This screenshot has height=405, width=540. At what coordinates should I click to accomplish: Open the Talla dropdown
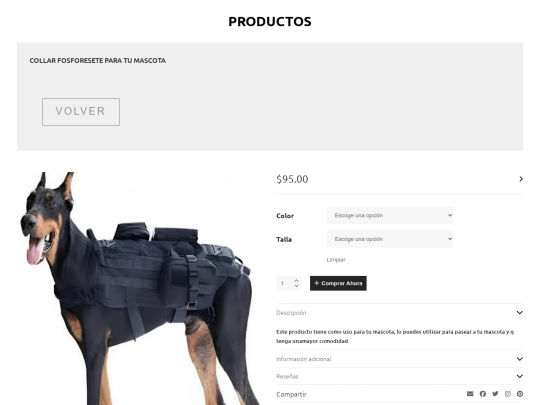point(390,239)
